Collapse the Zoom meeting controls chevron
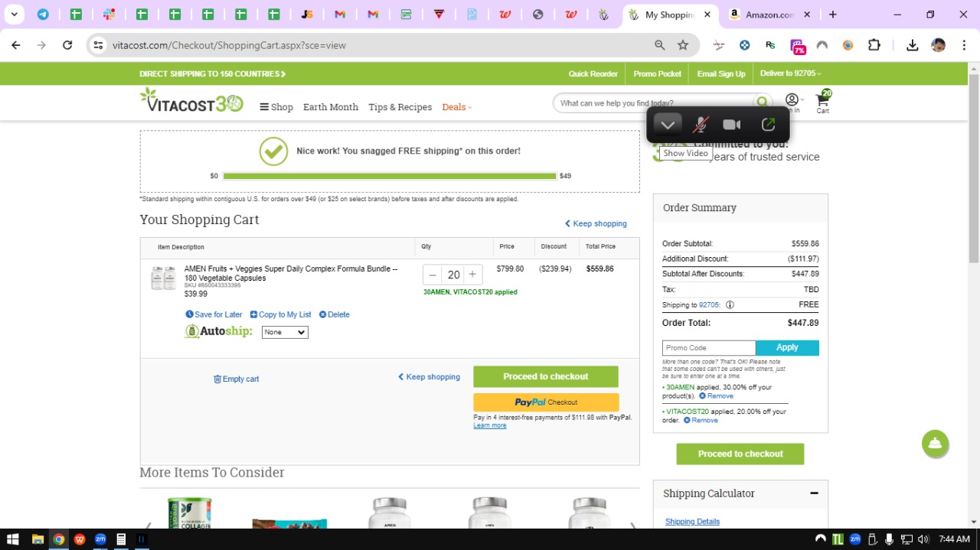This screenshot has height=550, width=980. [668, 125]
